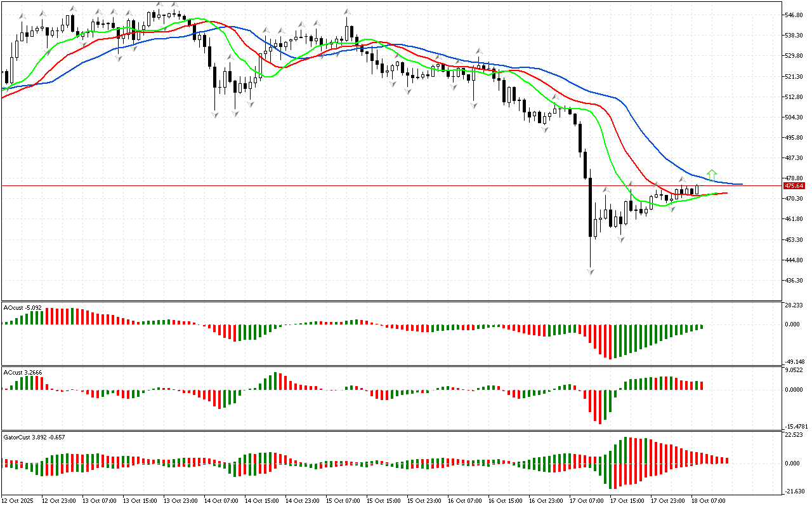Click the 14 Oct 07:00 time axis label
The image size is (812, 508).
222,501
